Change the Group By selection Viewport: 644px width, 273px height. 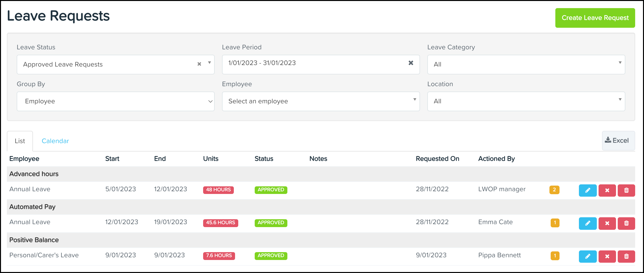[115, 101]
